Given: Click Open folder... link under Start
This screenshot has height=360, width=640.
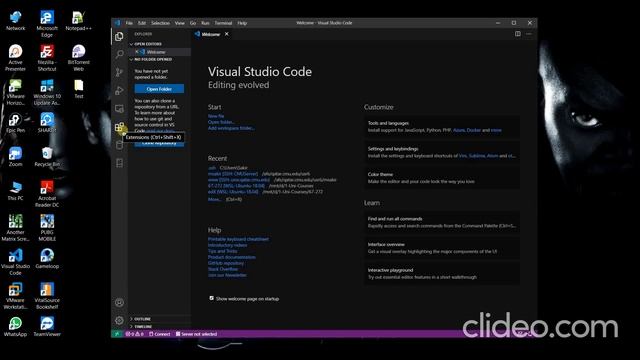Looking at the screenshot, I should point(221,122).
